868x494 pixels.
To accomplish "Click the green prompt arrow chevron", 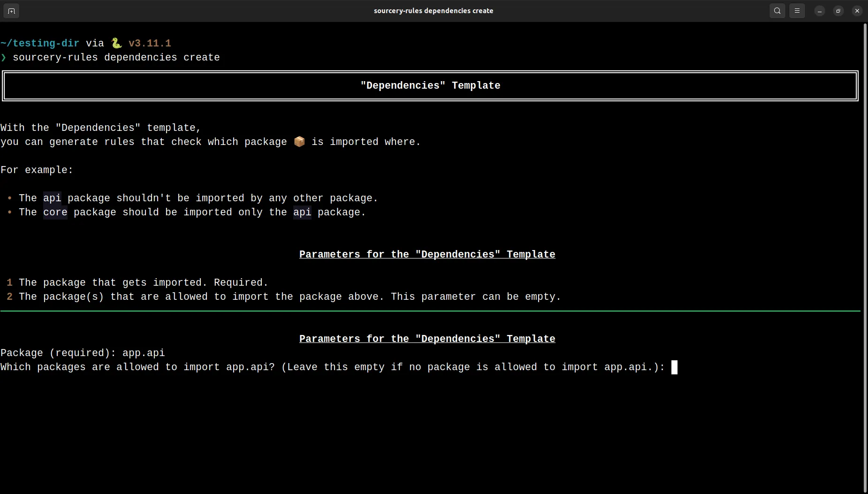I will coord(4,58).
